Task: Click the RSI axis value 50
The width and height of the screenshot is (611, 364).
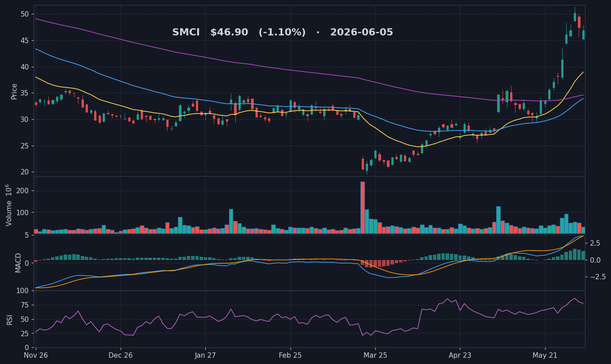Action: point(25,319)
